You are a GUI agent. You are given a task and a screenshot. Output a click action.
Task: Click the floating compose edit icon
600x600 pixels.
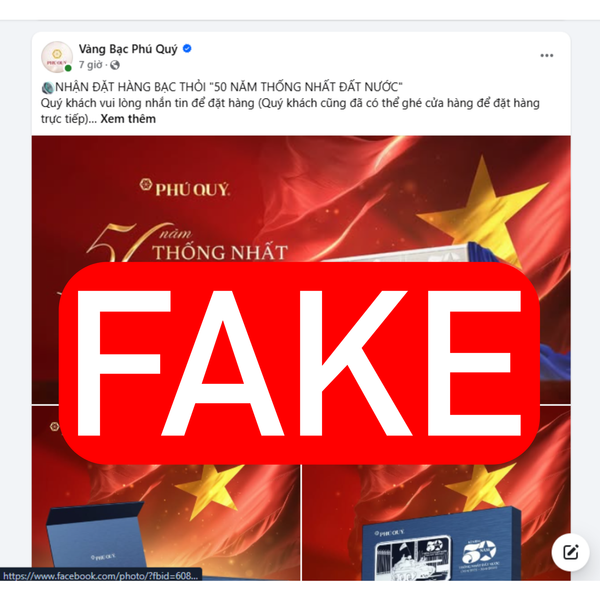click(570, 552)
